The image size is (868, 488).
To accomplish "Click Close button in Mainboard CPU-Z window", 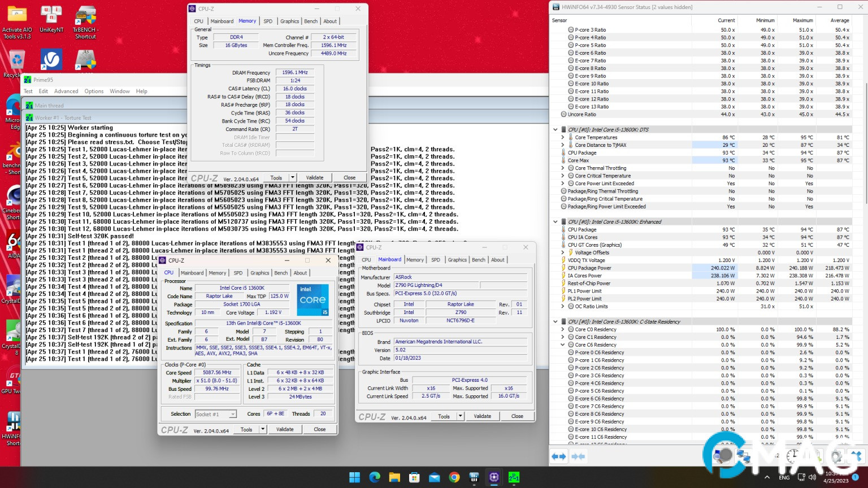I will coord(517,416).
